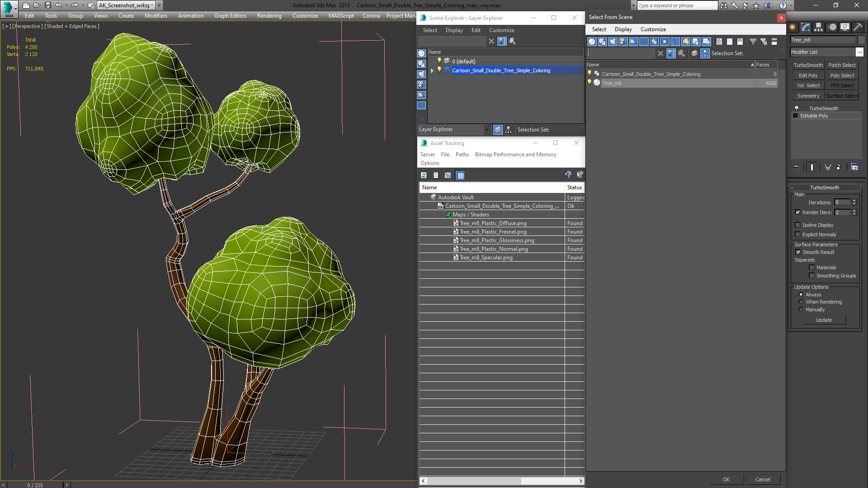The height and width of the screenshot is (488, 868).
Task: Collapse the TurboSmooth rollout header
Action: (825, 188)
